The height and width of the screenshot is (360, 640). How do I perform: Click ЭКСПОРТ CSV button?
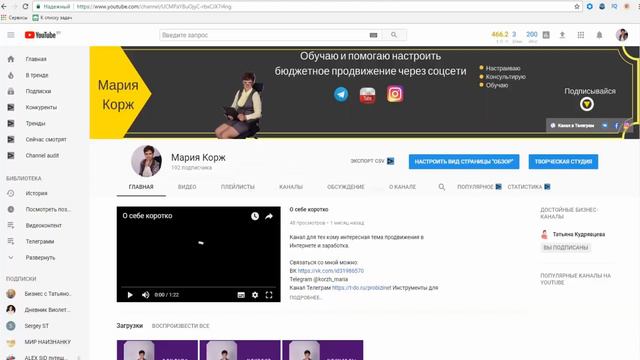coord(372,161)
